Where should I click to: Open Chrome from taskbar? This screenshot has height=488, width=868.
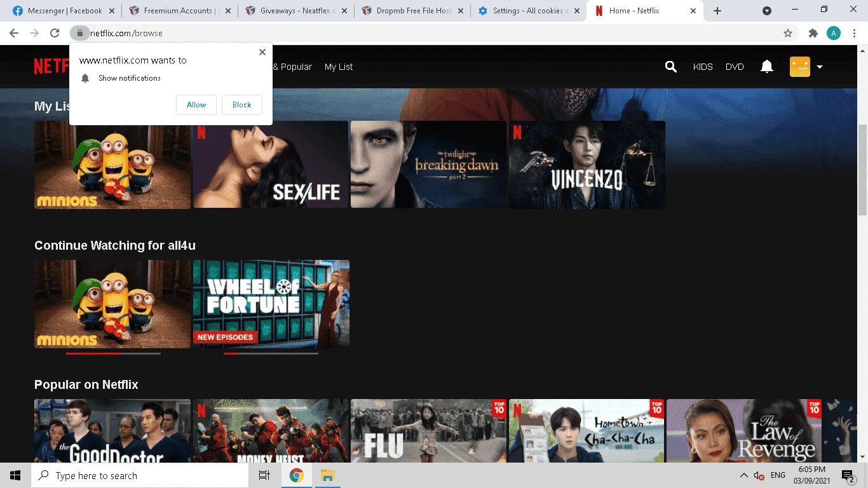coord(296,475)
